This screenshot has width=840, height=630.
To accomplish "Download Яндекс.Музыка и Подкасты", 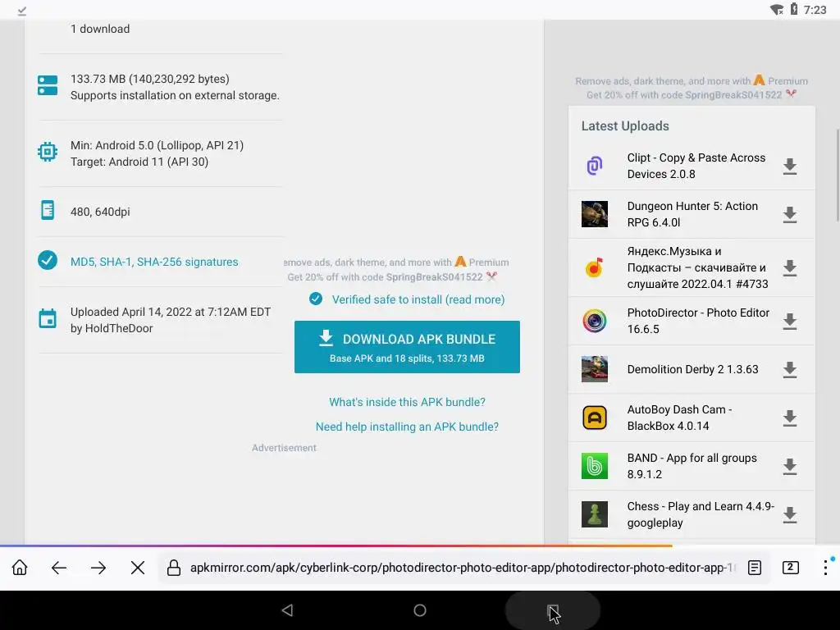I will [790, 268].
